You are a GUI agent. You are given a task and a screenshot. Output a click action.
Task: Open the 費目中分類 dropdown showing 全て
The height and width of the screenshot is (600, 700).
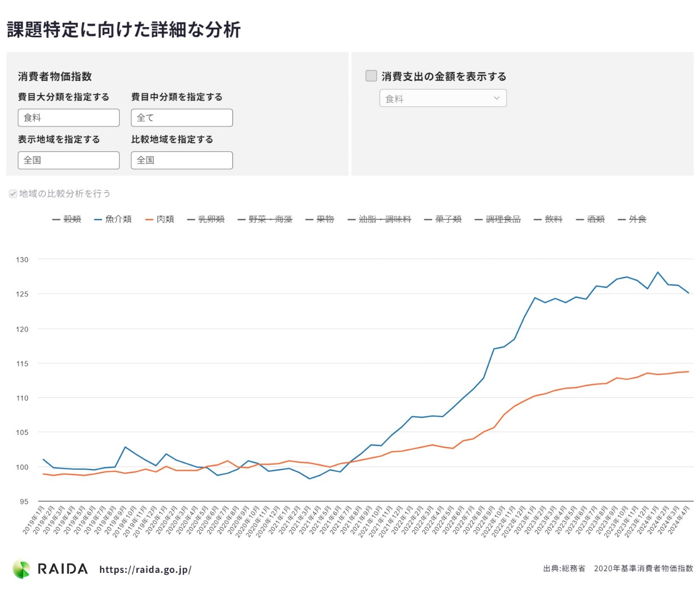[182, 118]
